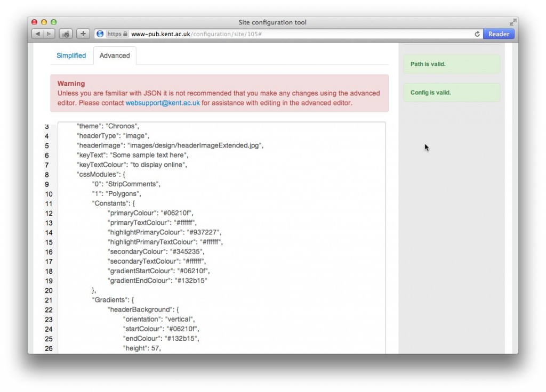Reload the page with the refresh icon
The width and height of the screenshot is (546, 392).
[477, 34]
